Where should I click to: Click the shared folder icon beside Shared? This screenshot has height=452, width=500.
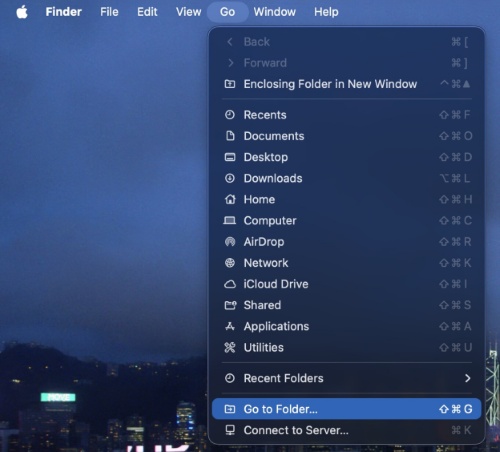(x=230, y=305)
